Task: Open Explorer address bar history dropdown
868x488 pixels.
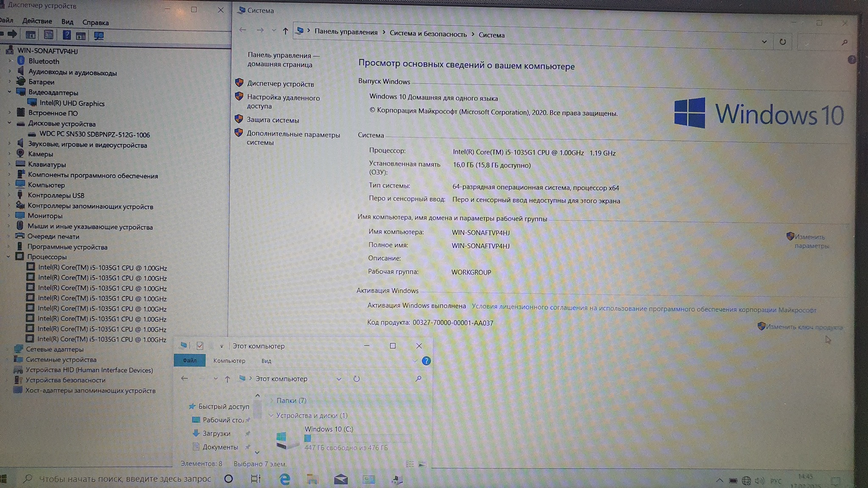Action: (339, 379)
